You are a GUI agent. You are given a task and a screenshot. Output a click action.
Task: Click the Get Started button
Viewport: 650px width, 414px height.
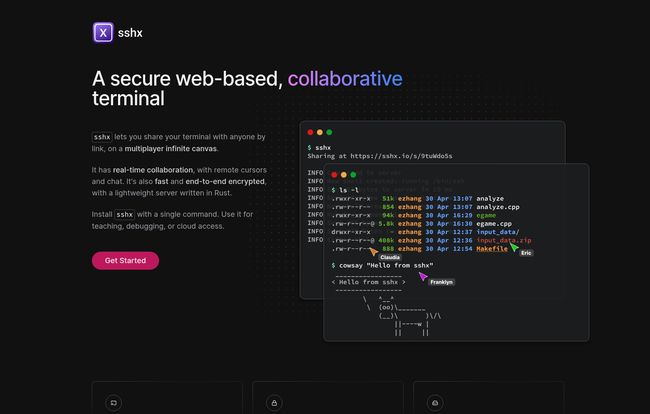point(125,261)
